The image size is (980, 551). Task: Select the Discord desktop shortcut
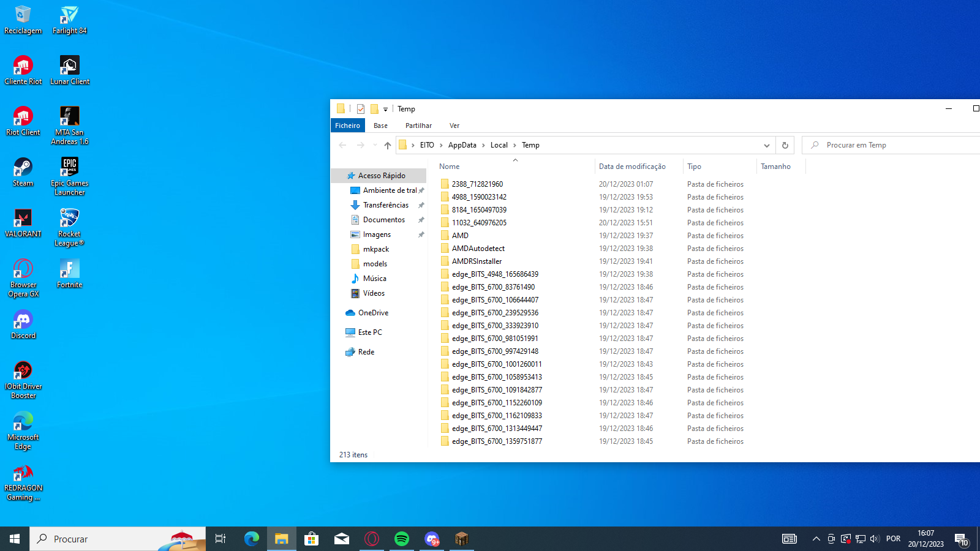pos(23,324)
